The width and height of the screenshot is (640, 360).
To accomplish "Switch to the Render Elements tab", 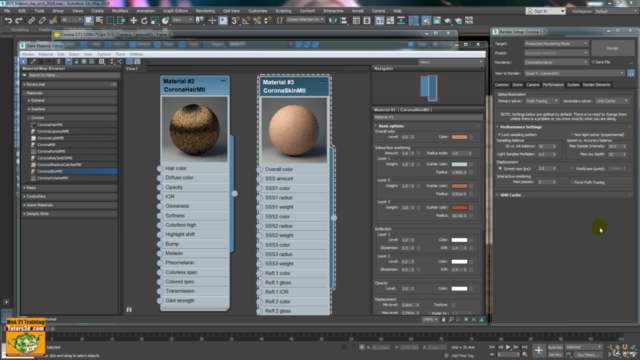I will click(596, 85).
